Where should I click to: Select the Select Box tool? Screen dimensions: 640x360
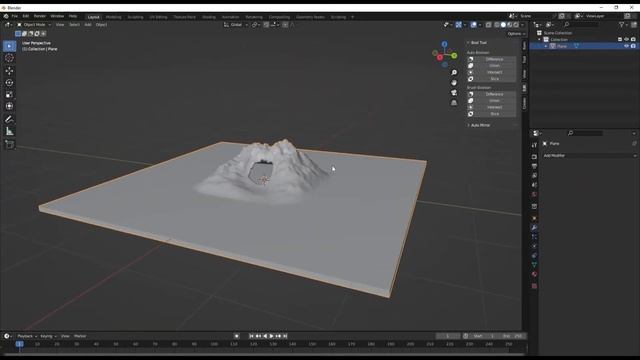9,46
